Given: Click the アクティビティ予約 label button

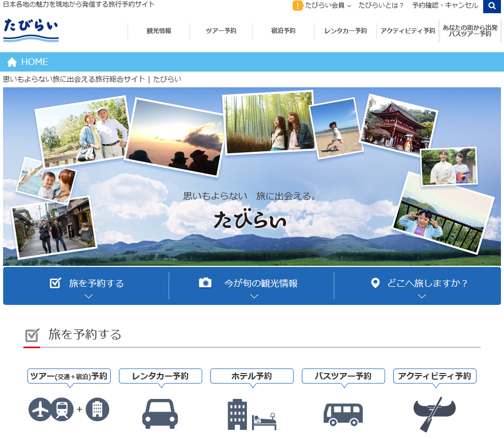Looking at the screenshot, I should 435,376.
